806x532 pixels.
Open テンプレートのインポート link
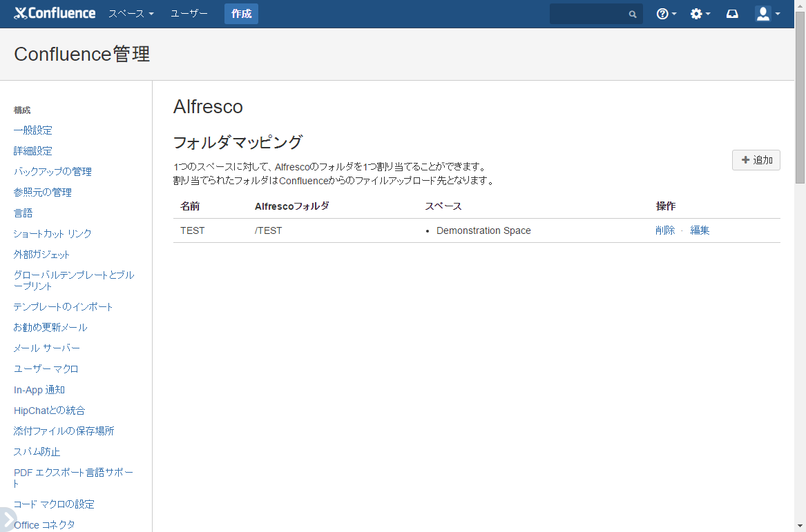64,306
